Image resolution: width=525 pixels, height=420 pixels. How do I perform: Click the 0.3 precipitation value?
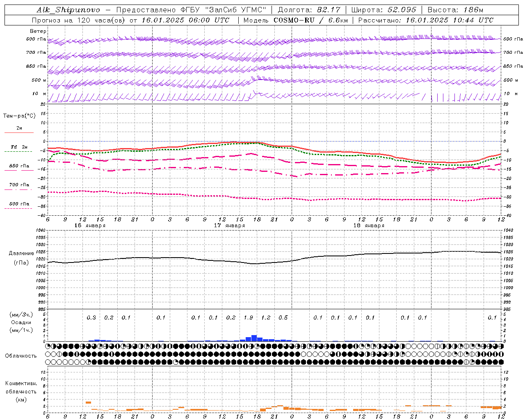(x=91, y=317)
